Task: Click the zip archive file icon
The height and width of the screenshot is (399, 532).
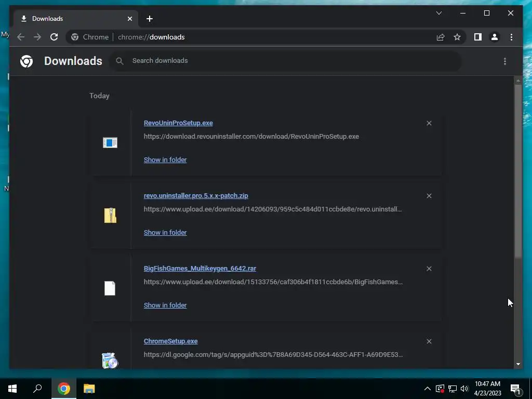Action: click(x=110, y=216)
